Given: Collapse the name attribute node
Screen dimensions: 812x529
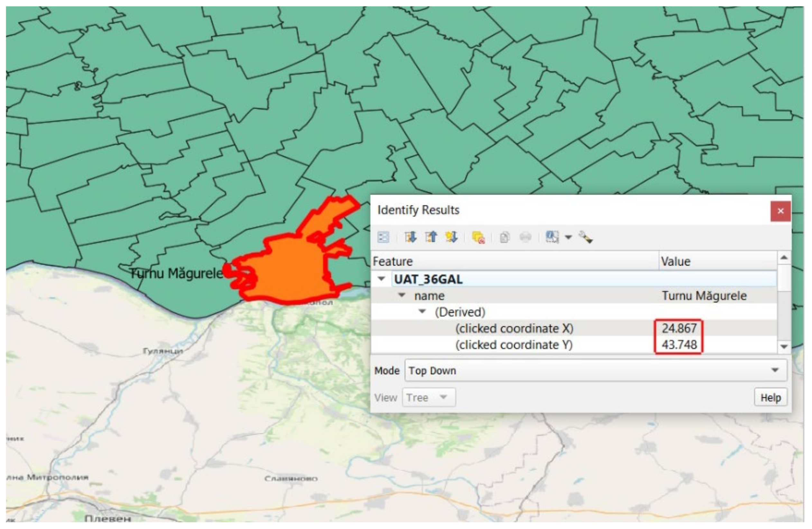Looking at the screenshot, I should [402, 295].
